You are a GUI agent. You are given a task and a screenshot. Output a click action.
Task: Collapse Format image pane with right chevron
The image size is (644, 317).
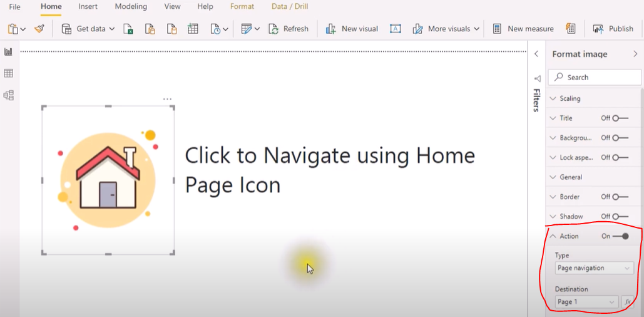[x=635, y=55]
